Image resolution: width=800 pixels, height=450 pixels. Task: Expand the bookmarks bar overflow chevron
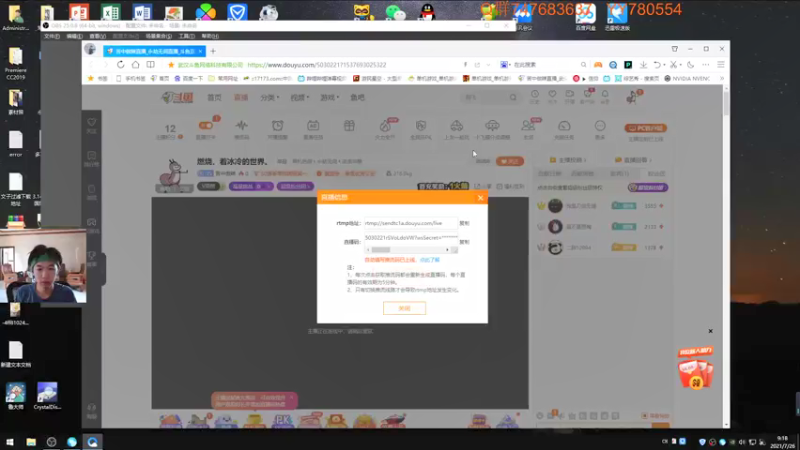tap(721, 79)
